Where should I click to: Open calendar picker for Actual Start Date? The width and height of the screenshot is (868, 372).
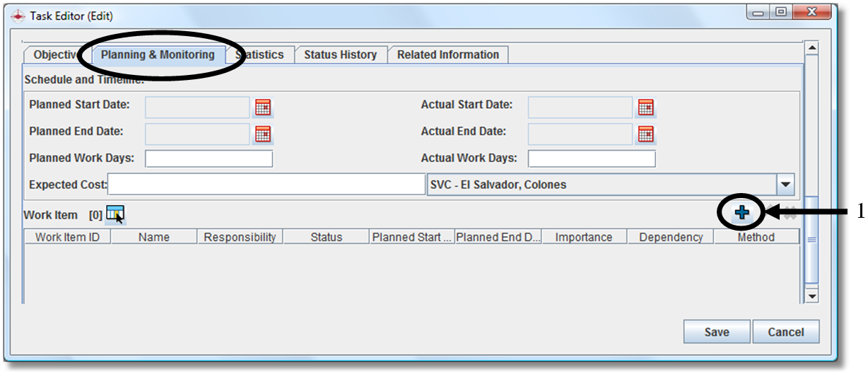tap(645, 107)
